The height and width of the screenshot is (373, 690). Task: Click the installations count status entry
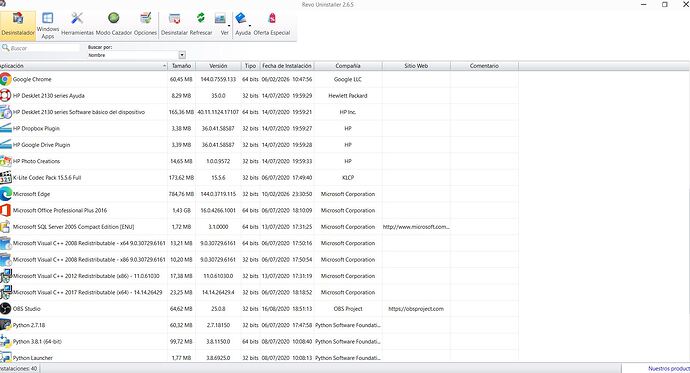(x=19, y=369)
